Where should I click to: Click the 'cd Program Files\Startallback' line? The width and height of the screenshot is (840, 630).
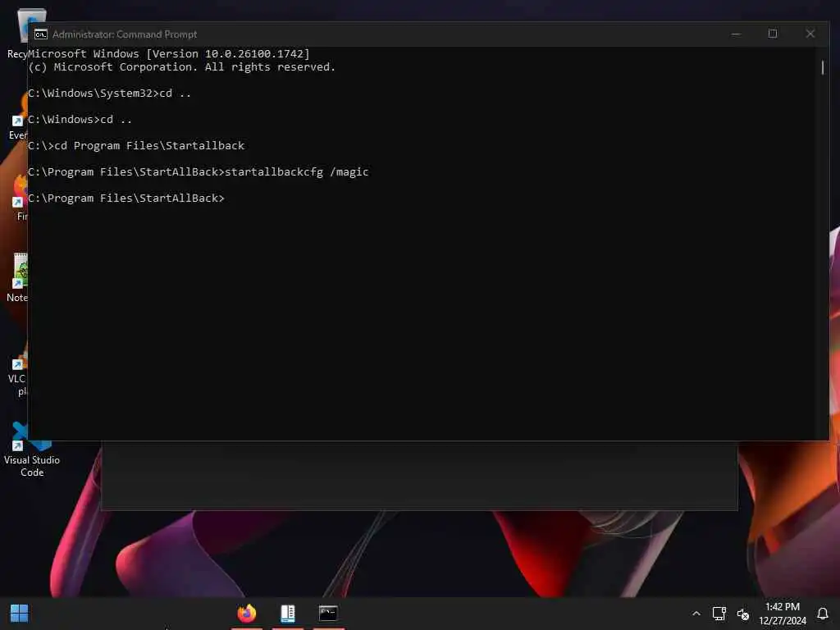[137, 146]
